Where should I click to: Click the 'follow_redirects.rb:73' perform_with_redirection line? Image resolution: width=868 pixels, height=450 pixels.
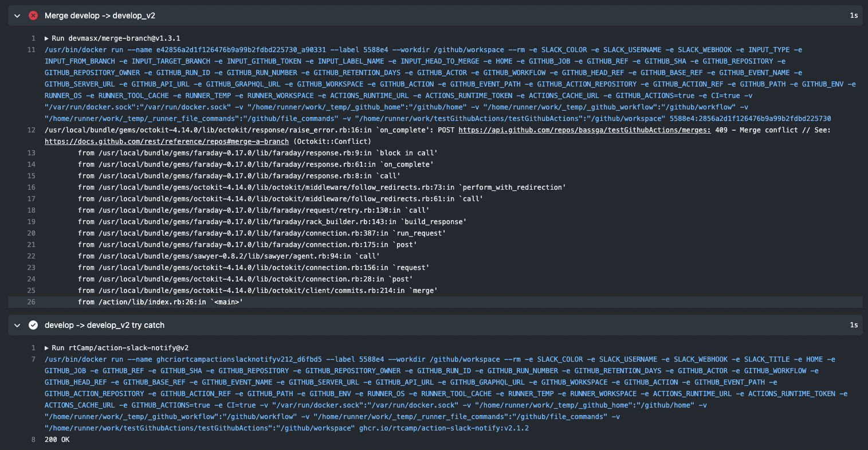pyautogui.click(x=322, y=187)
